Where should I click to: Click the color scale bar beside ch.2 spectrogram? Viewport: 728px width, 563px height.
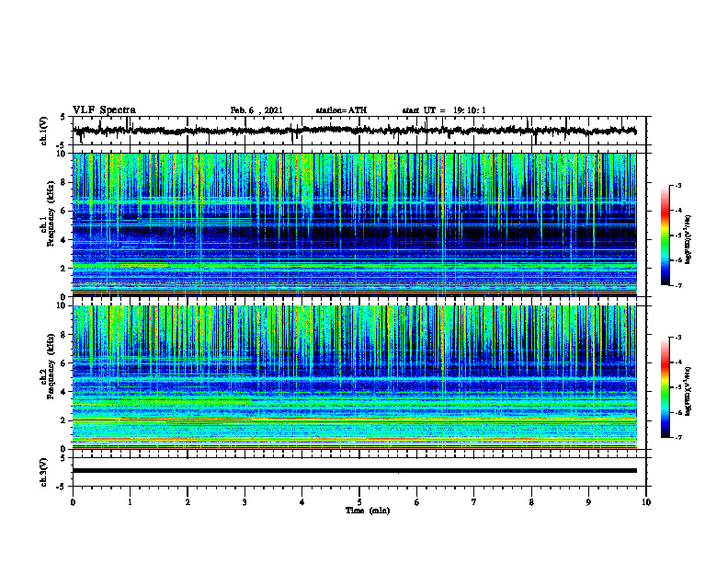click(665, 387)
